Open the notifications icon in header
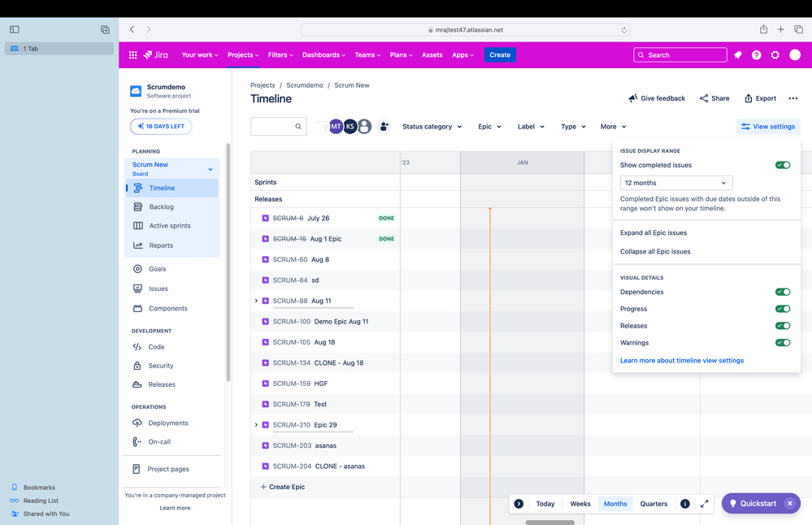Image resolution: width=812 pixels, height=525 pixels. [737, 55]
